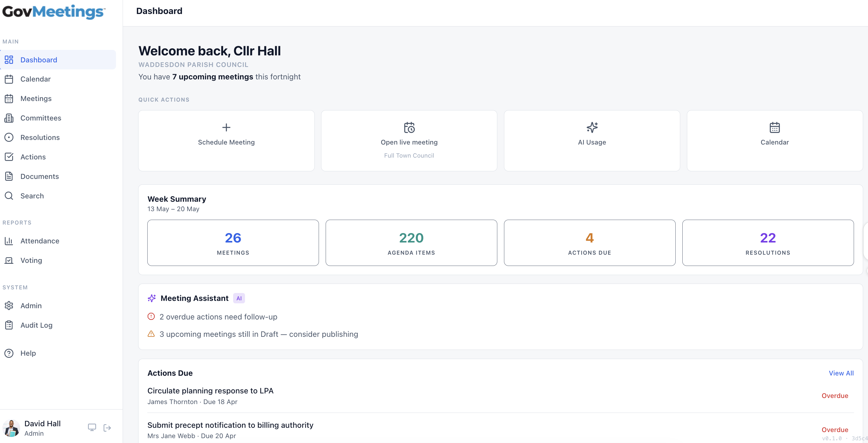Go to Calendar in the sidebar
The height and width of the screenshot is (443, 868).
[58, 79]
